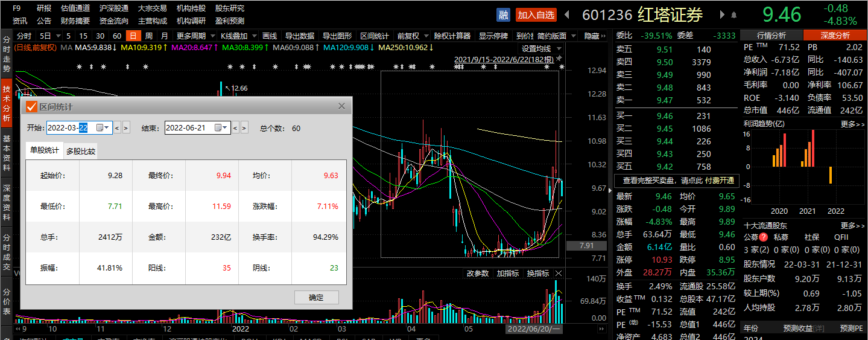The width and height of the screenshot is (868, 340).
Task: Select 30-minute period
Action: 100,36
